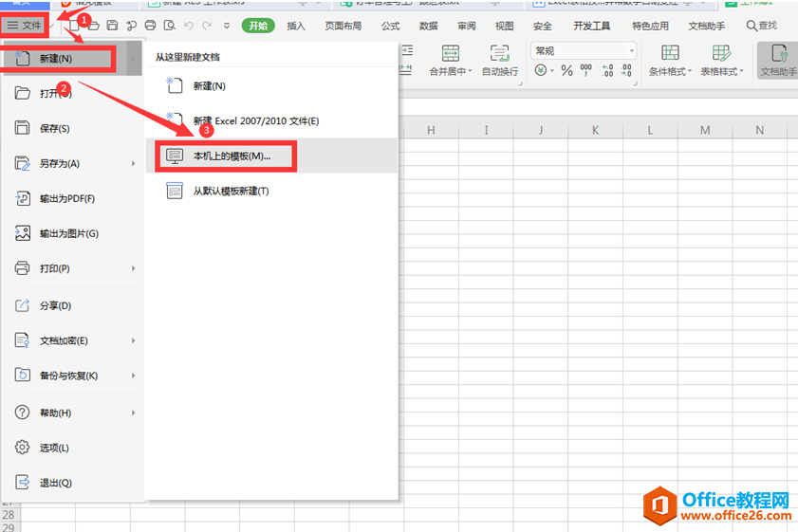This screenshot has height=532, width=798.
Task: Click the printer icon in quick toolbar
Action: click(151, 25)
